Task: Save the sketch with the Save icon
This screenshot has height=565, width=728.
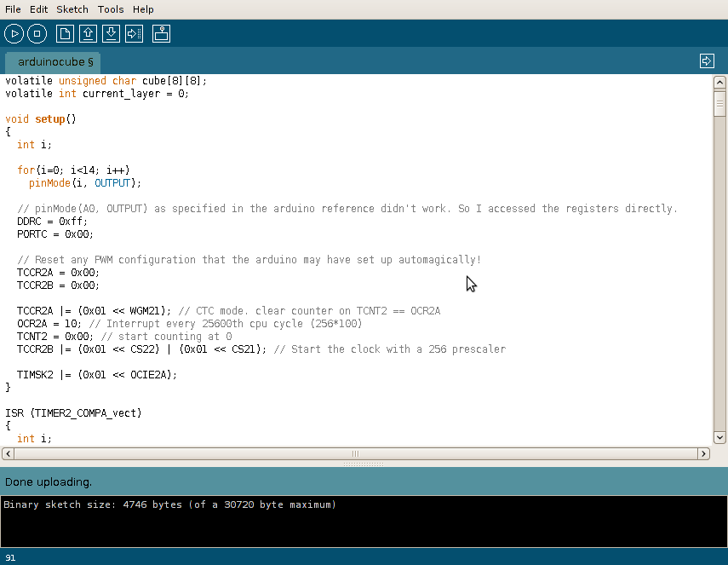Action: 112,33
